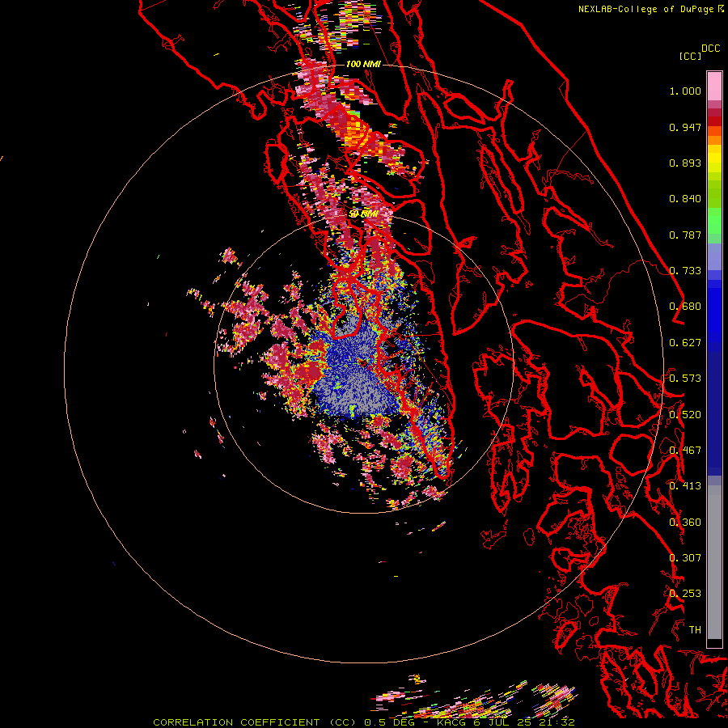728x728 pixels.
Task: Click the [CC] label above the color scale
Action: click(x=690, y=56)
